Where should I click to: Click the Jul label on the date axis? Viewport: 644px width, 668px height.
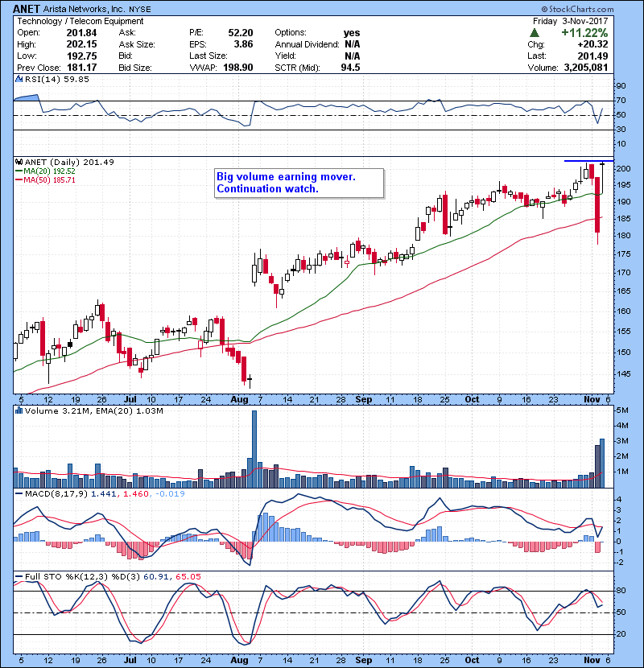click(x=131, y=398)
